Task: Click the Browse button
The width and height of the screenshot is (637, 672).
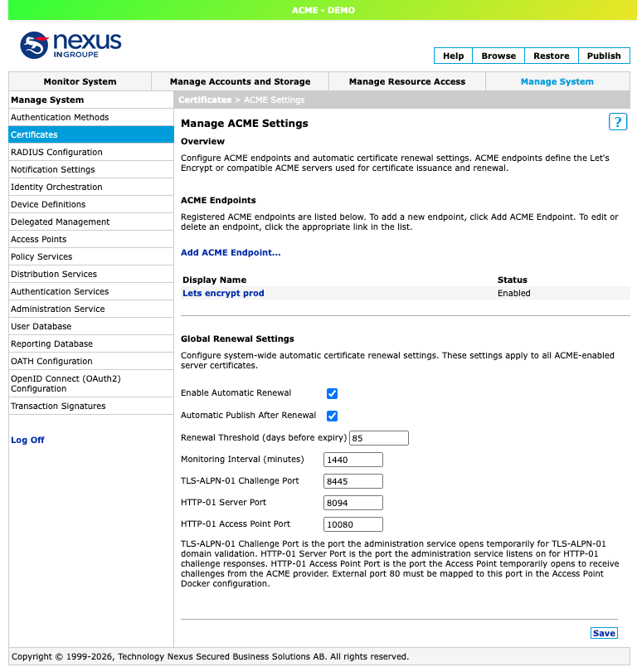Action: pyautogui.click(x=498, y=56)
